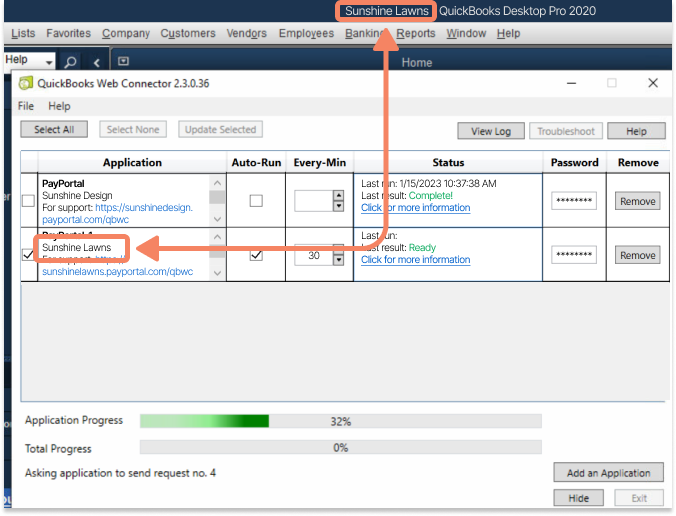
Task: Click the Web Connector app icon in title bar
Action: (26, 83)
